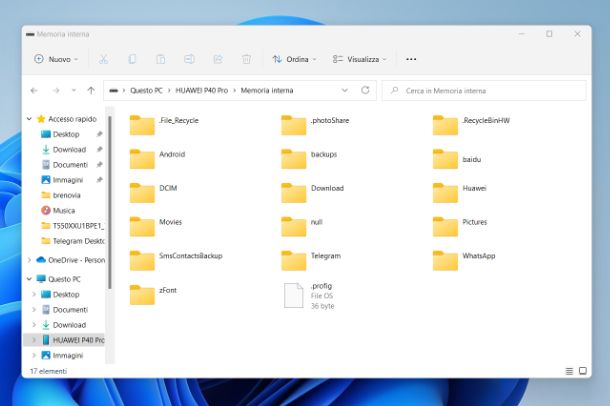
Task: Open pinned Immagini in Accesso rapido
Action: click(x=66, y=180)
